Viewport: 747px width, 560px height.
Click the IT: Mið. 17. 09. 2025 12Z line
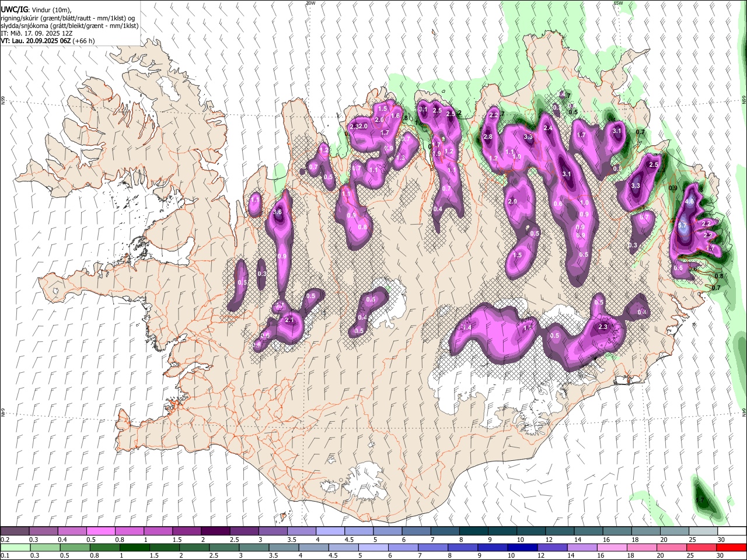coord(36,33)
